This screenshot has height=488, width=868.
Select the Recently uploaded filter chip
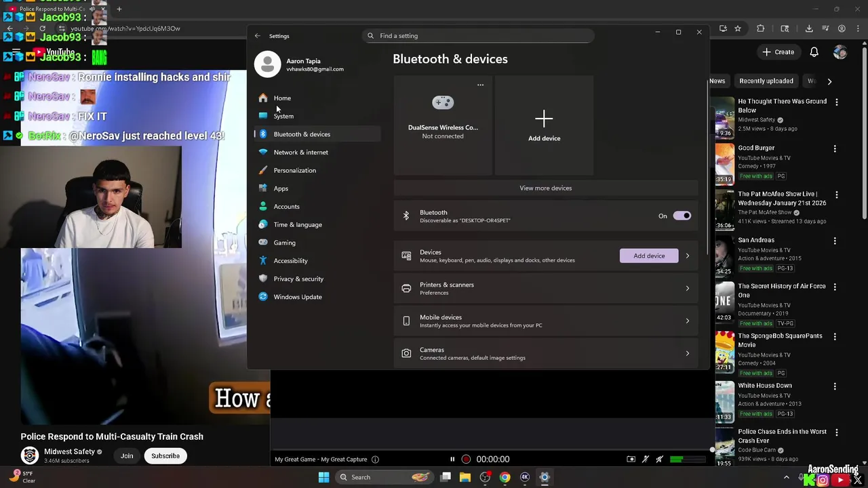766,81
